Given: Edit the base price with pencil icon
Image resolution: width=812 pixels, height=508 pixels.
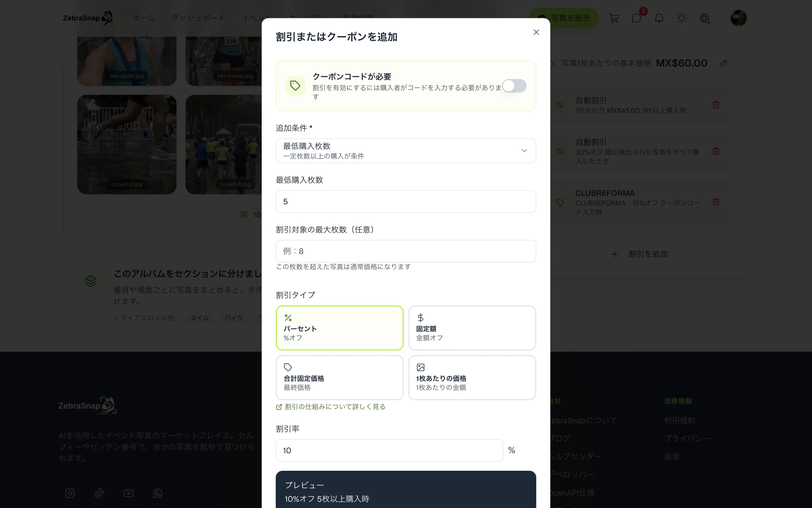Looking at the screenshot, I should point(723,63).
